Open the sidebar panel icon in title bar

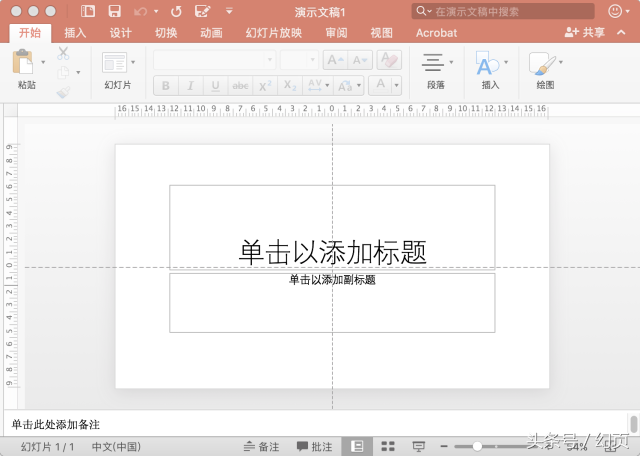click(x=88, y=11)
